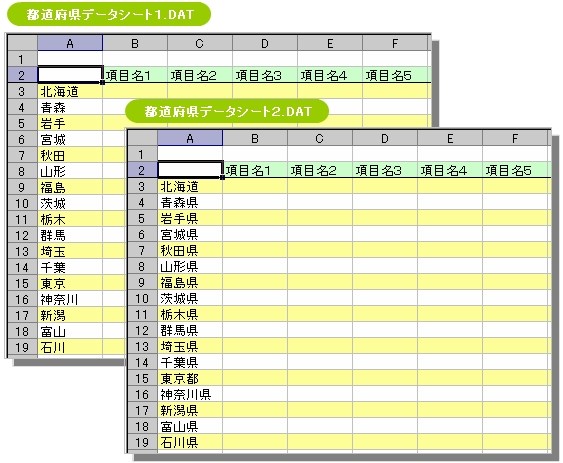Screen dimensions: 563x463
Task: Click column C header in back sheet
Action: [200, 43]
